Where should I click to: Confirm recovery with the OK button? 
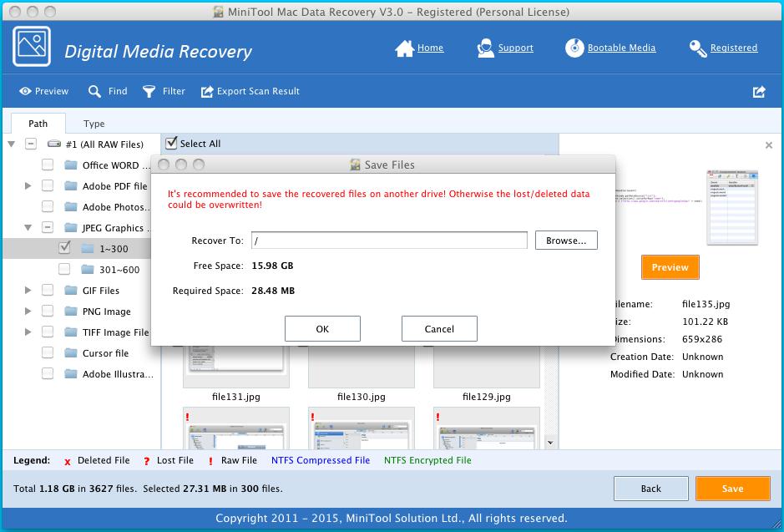click(322, 328)
